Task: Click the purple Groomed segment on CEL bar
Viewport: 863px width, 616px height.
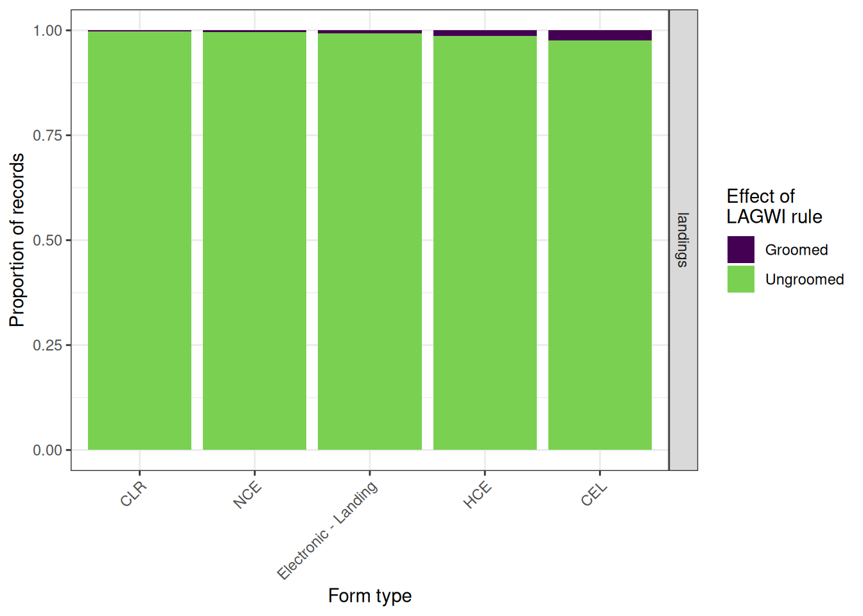Action: 600,35
